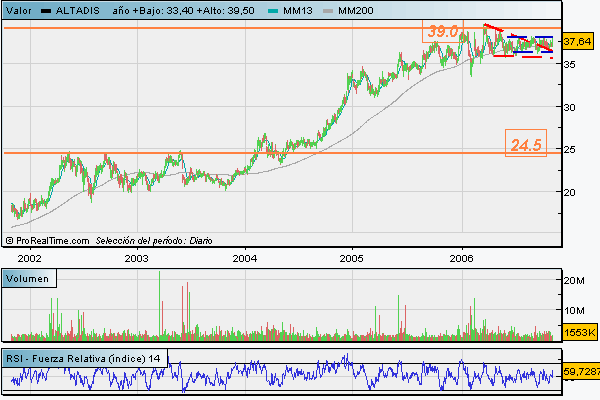
Task: Click the price axis label 20
Action: pyautogui.click(x=569, y=192)
